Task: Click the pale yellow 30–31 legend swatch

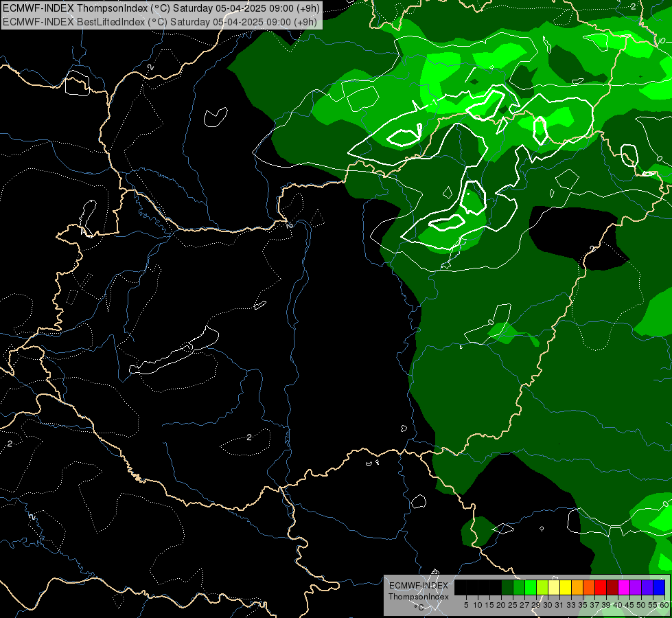Action: (554, 587)
